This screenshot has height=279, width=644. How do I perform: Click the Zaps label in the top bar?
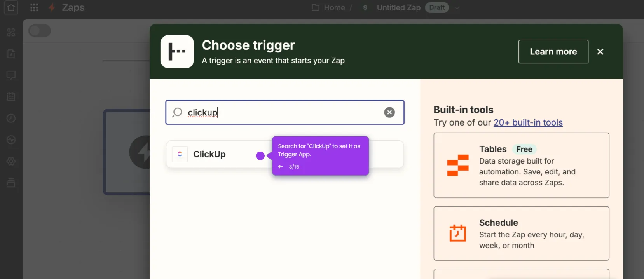point(73,8)
